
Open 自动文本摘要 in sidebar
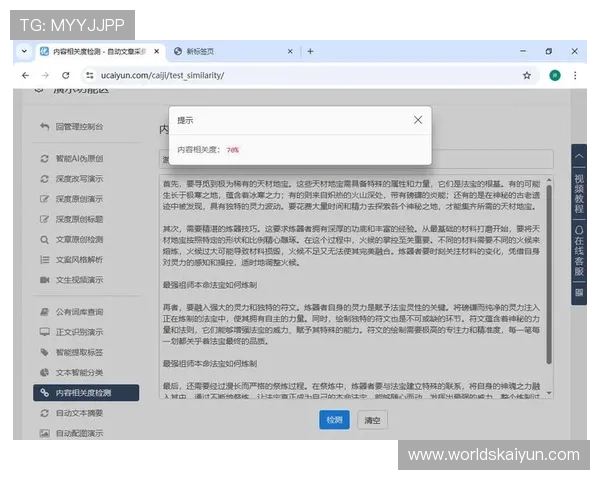72,413
